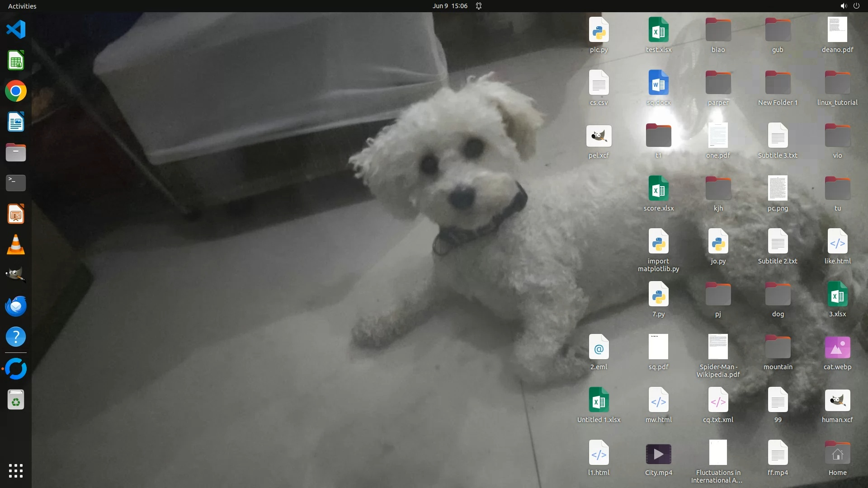Click the volume speaker indicator

pyautogui.click(x=843, y=6)
